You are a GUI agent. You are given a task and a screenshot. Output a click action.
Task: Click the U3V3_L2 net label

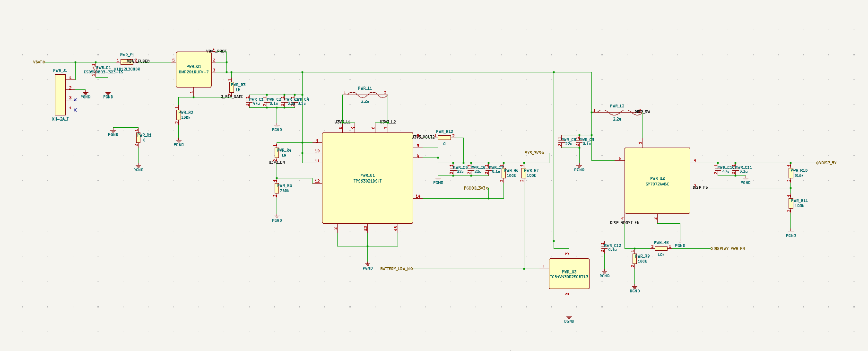coord(388,122)
